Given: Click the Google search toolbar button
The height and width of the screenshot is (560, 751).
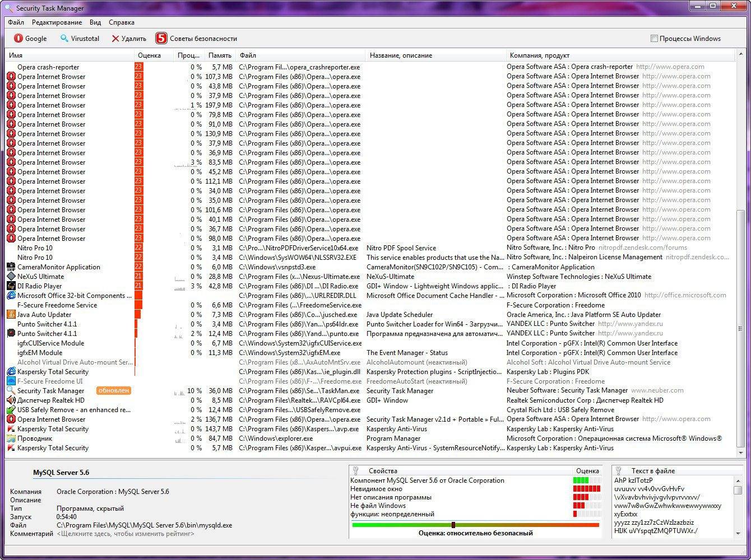Looking at the screenshot, I should tap(30, 39).
